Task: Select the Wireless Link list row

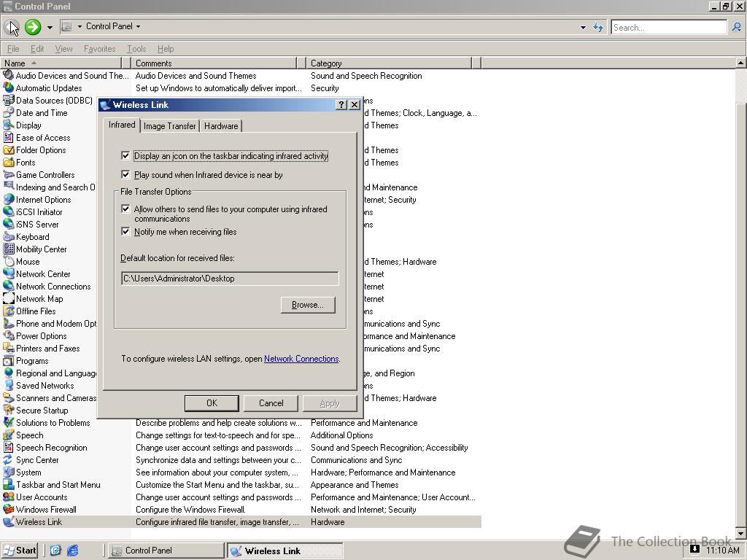Action: (x=241, y=521)
